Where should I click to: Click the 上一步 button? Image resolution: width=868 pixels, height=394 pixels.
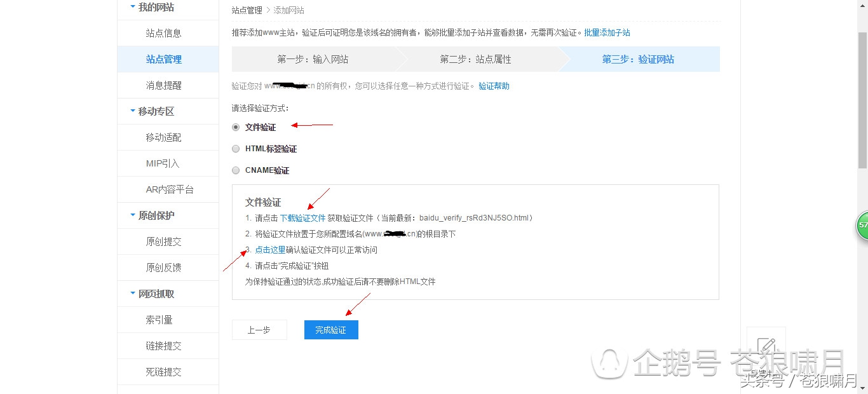coord(259,329)
